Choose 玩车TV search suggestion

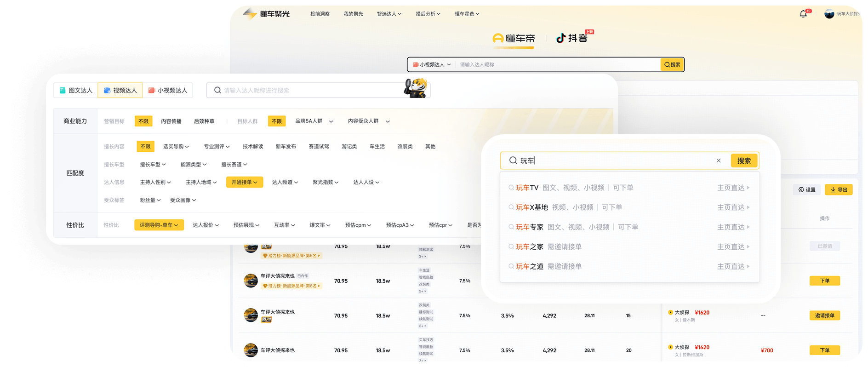coord(629,188)
